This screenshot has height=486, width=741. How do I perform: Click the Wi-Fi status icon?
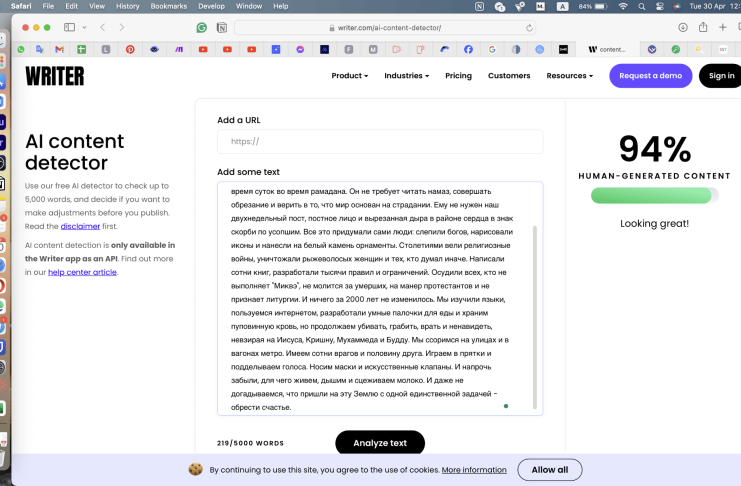[623, 6]
